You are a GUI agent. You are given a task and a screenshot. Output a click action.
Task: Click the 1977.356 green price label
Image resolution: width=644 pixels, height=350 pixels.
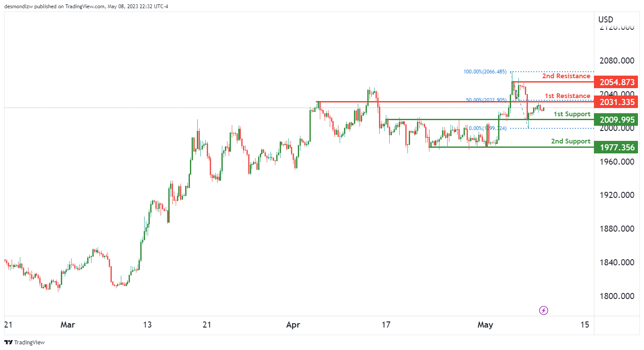[x=616, y=147]
